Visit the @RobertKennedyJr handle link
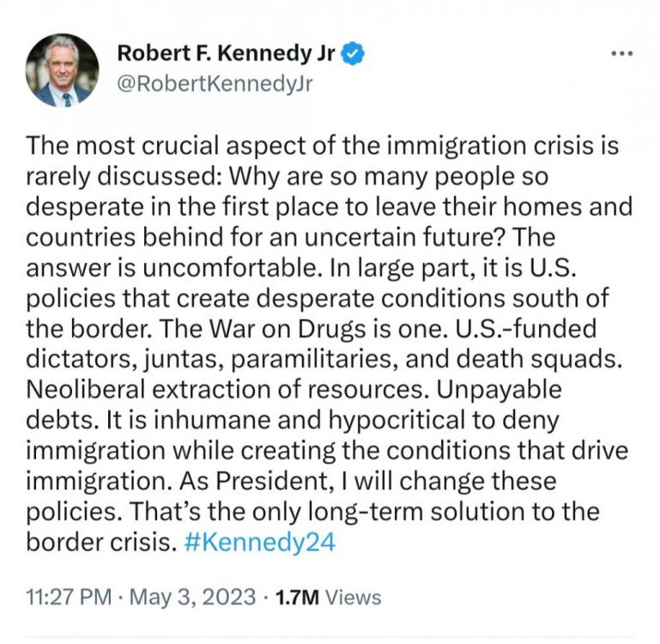The width and height of the screenshot is (660, 644). click(x=215, y=84)
